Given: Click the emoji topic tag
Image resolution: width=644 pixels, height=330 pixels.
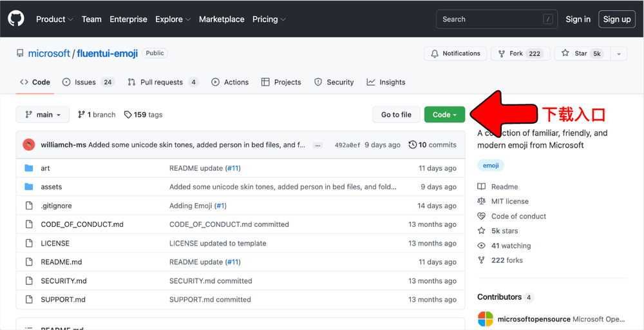Looking at the screenshot, I should click(x=490, y=165).
